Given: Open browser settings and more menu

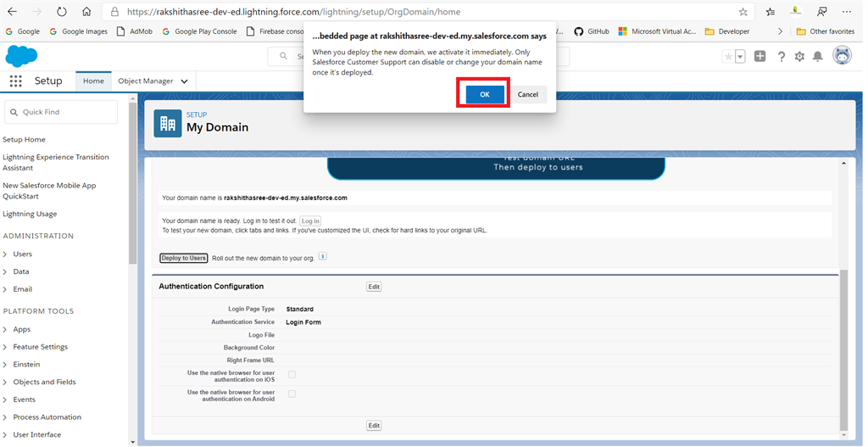Looking at the screenshot, I should 847,12.
